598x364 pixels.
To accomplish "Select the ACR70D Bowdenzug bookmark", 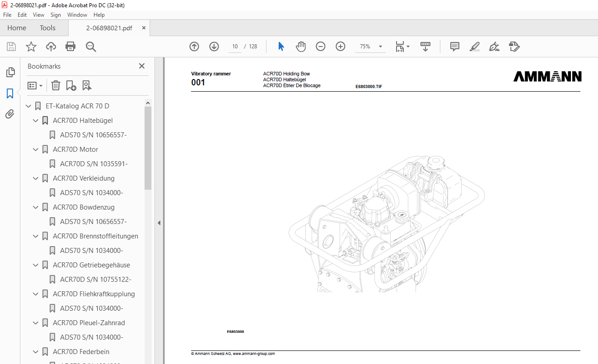I will [84, 207].
